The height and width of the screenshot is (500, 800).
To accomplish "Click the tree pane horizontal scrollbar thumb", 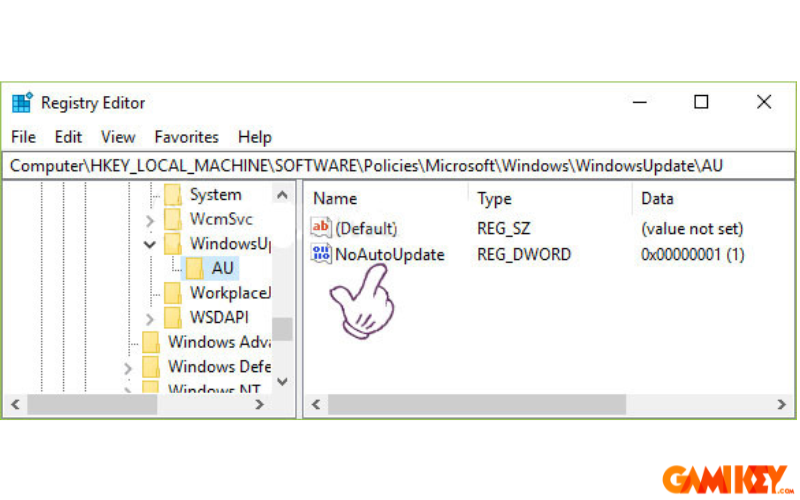I will pos(92,405).
